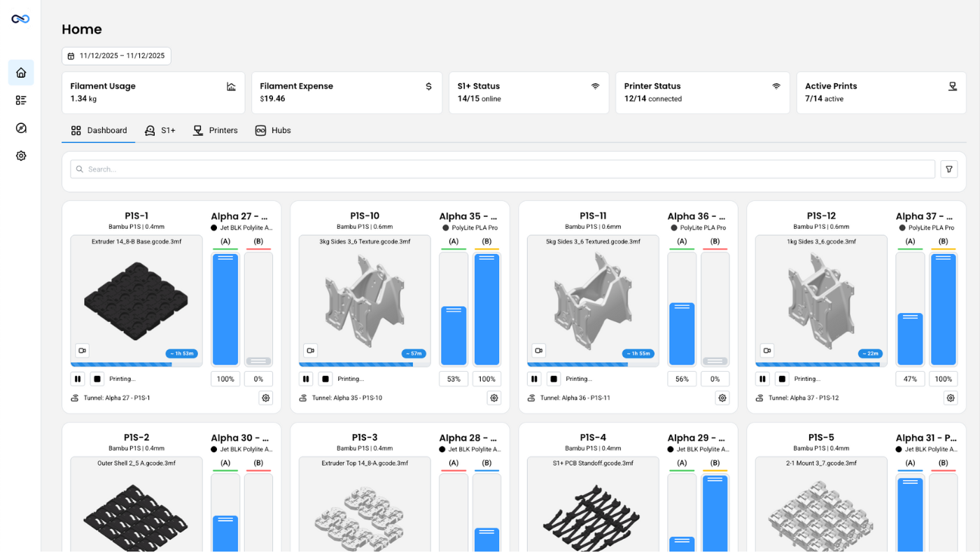Open the Hubs tab
The image size is (980, 553).
(x=273, y=130)
